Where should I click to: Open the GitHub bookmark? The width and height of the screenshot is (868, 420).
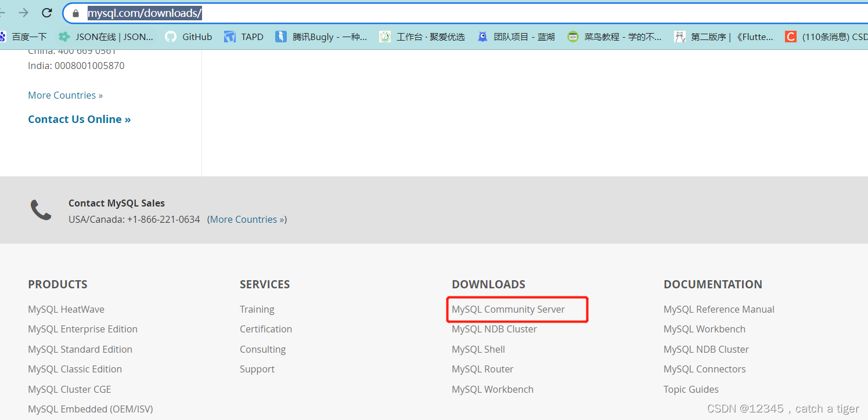tap(189, 37)
